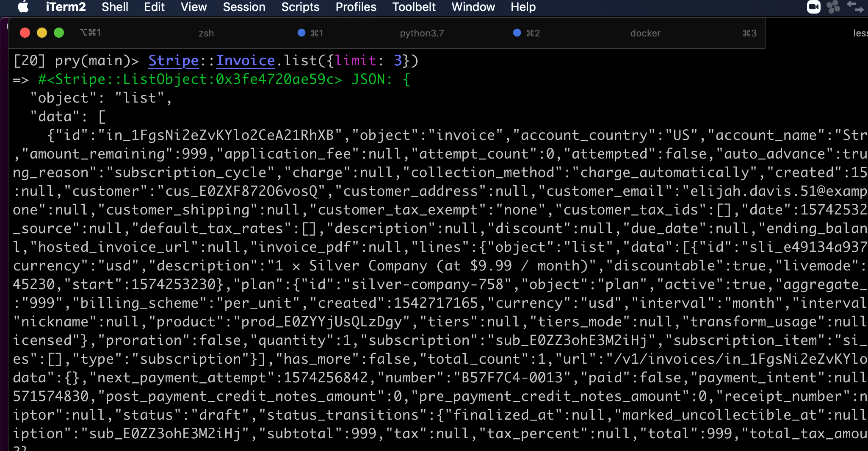This screenshot has height=451, width=868.
Task: Click the Zoom camera icon in menu bar
Action: 813,7
